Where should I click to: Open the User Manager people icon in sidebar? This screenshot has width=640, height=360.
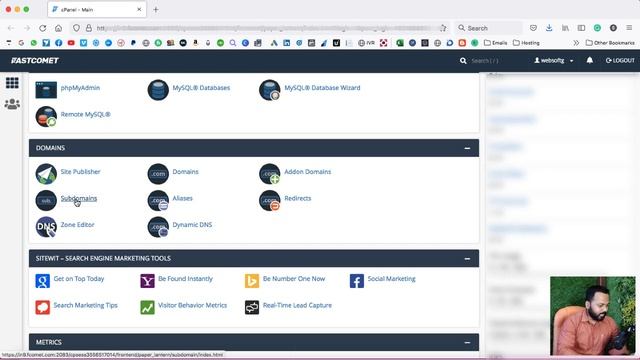tap(12, 104)
